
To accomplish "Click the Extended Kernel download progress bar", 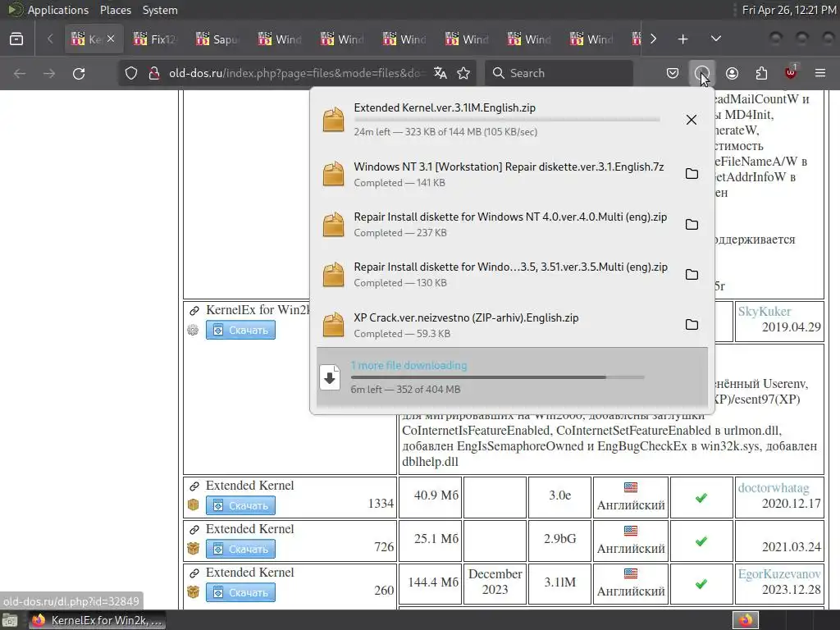I will (x=506, y=120).
